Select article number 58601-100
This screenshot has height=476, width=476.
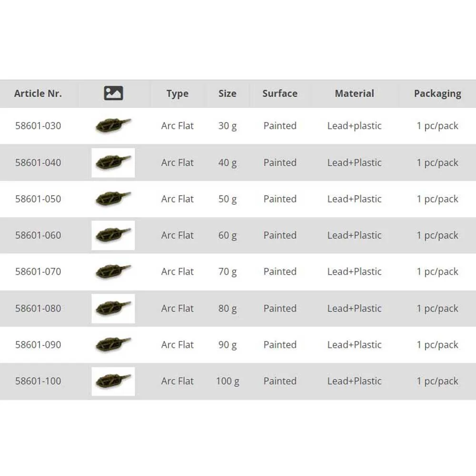coord(38,381)
